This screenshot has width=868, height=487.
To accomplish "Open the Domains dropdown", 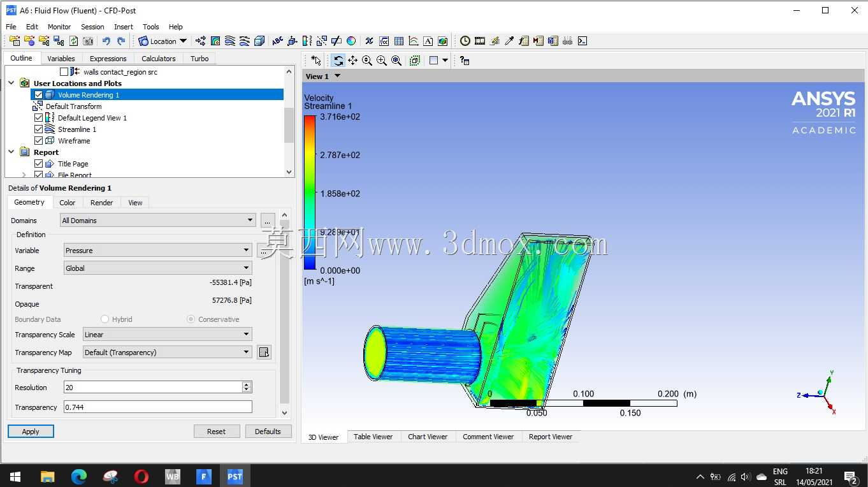I will click(158, 221).
